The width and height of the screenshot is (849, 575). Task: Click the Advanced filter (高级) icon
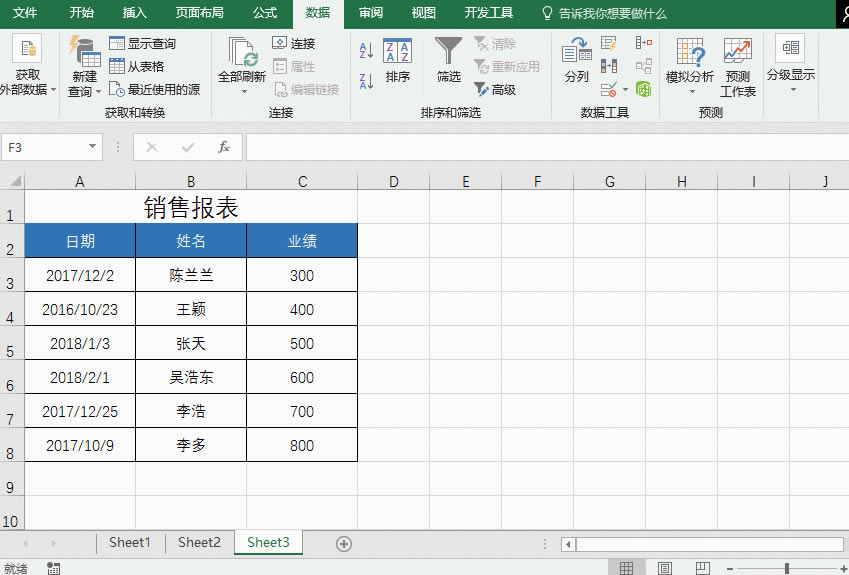(x=482, y=90)
